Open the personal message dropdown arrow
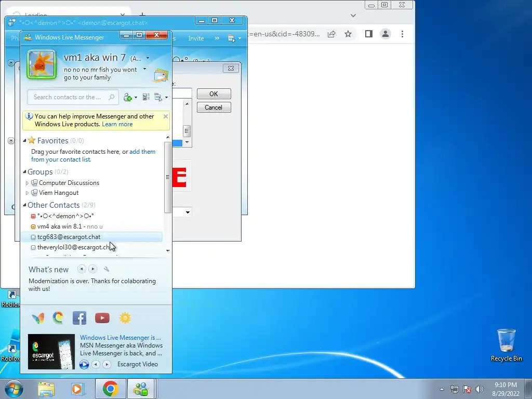The width and height of the screenshot is (532, 399). tap(144, 69)
